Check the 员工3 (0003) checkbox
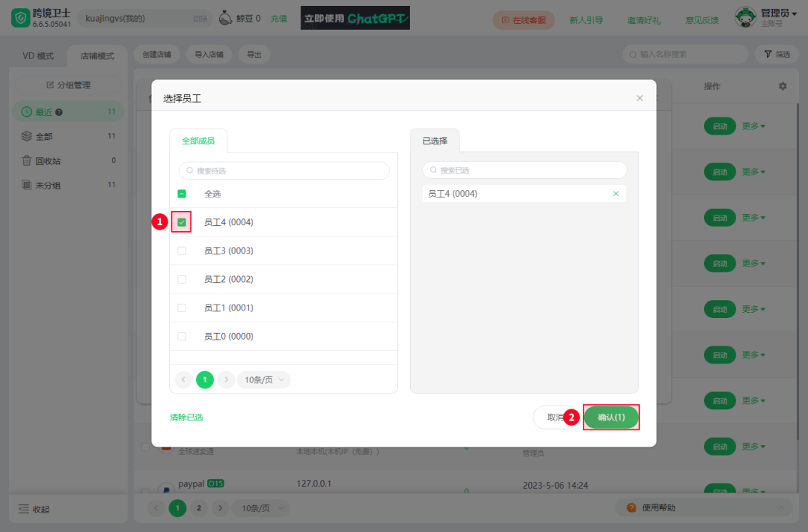The image size is (808, 532). (180, 250)
